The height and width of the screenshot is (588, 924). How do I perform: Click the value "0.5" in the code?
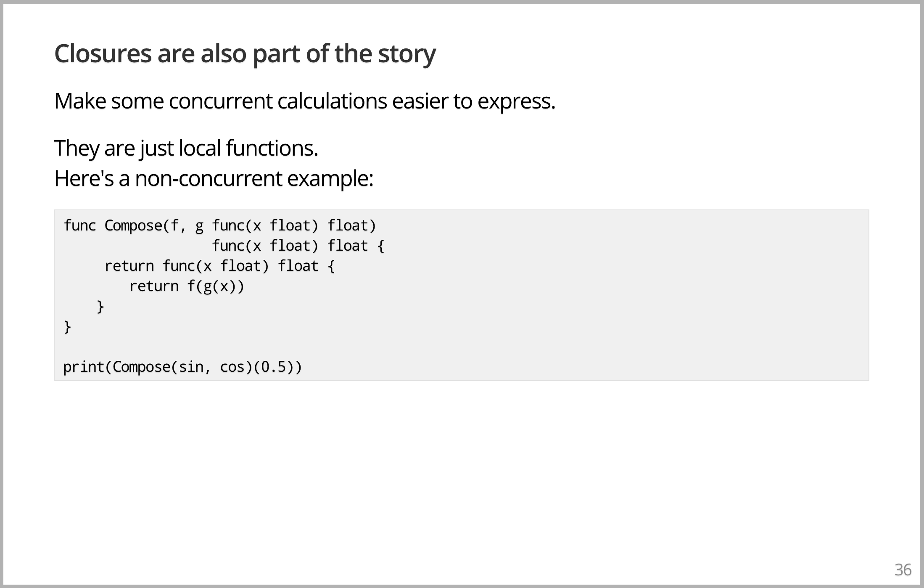tap(274, 367)
